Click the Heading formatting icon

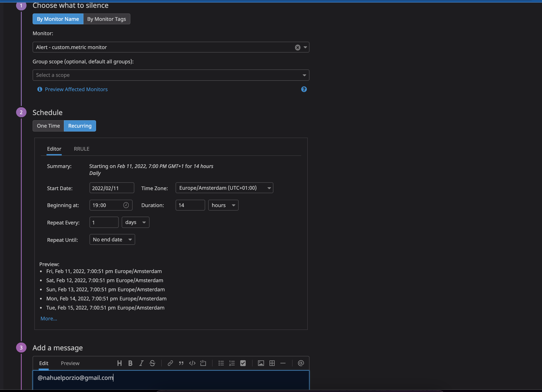click(x=119, y=363)
